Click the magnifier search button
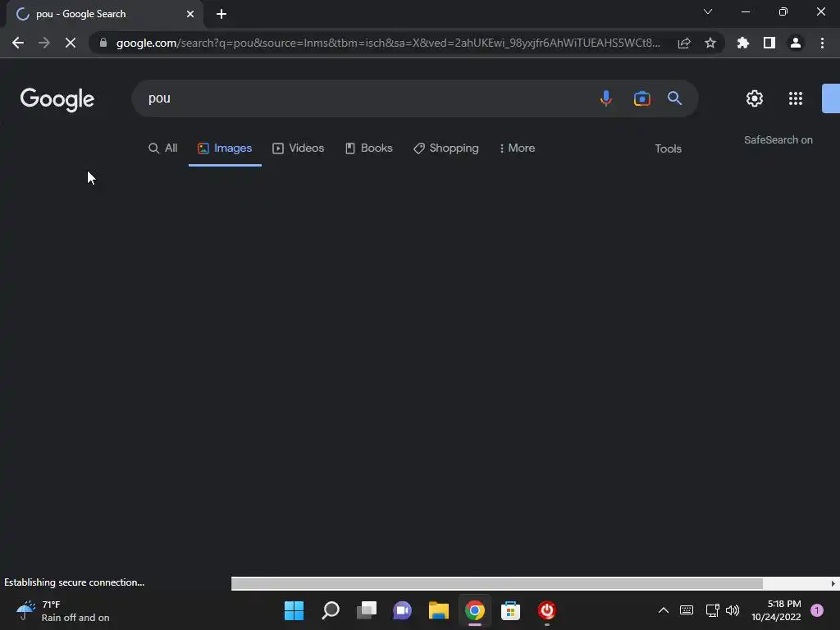Viewport: 840px width, 630px height. [x=674, y=98]
